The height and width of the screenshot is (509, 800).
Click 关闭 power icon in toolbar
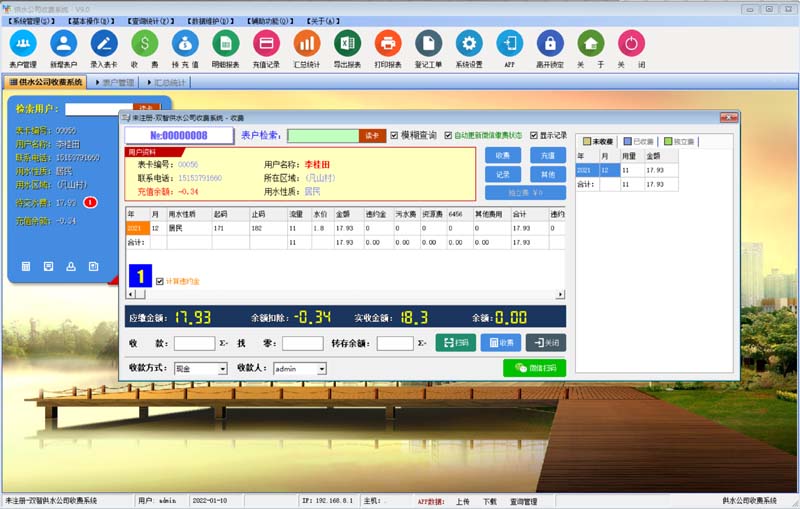tap(631, 44)
